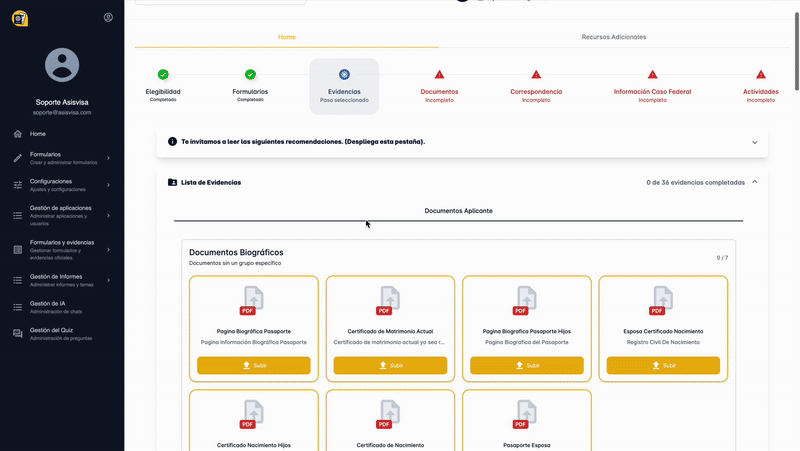800x451 pixels.
Task: Click the Home house icon in sidebar
Action: (18, 133)
